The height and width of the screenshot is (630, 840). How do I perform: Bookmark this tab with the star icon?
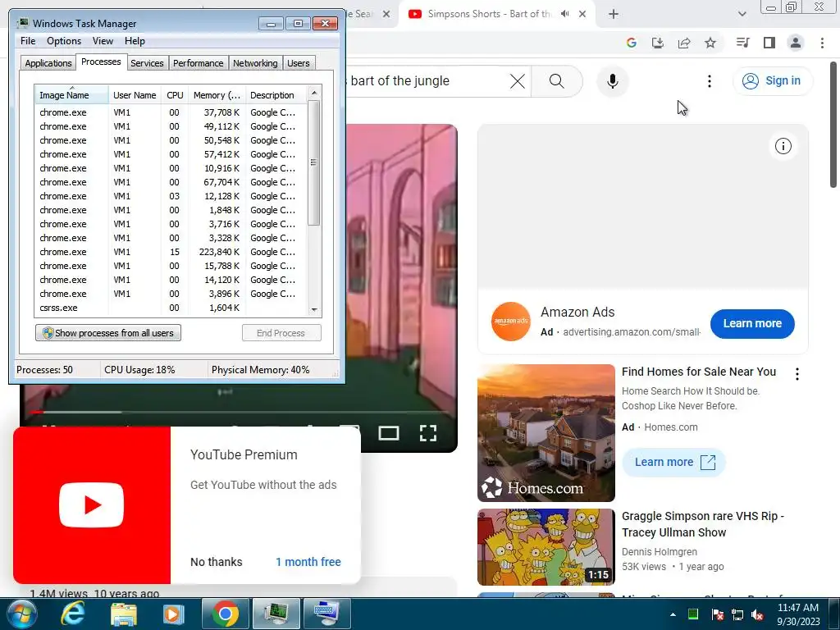click(x=710, y=43)
